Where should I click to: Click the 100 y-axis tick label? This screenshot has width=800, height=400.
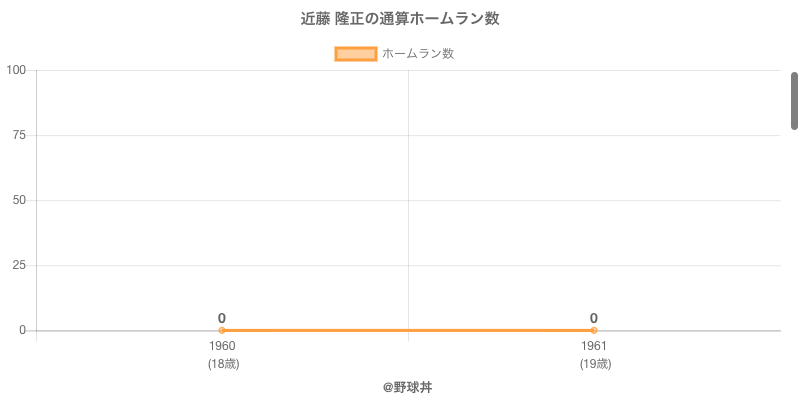16,70
